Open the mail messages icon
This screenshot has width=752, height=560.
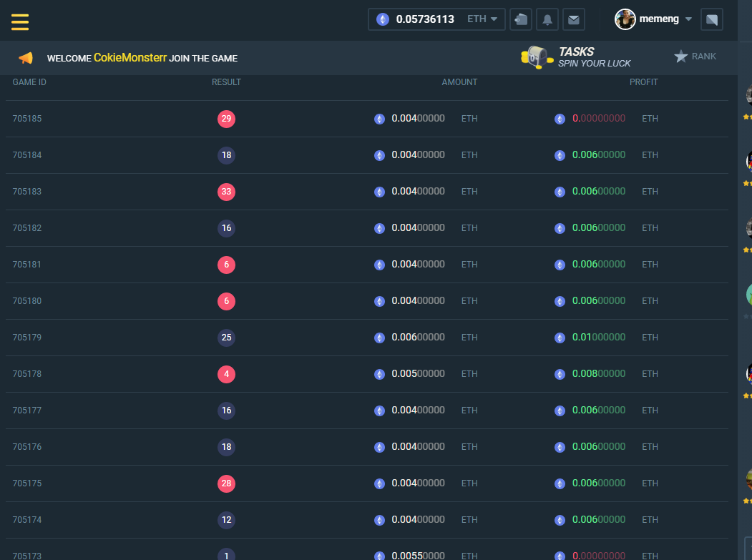[x=574, y=19]
